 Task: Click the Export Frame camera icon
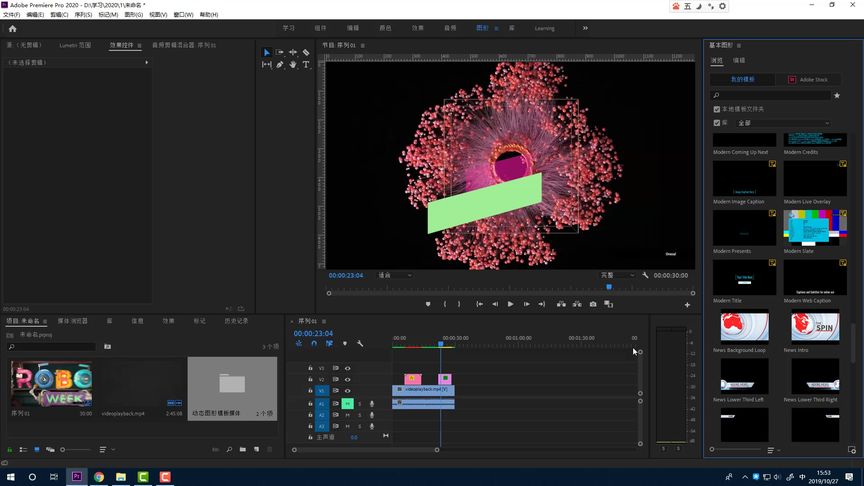point(593,304)
